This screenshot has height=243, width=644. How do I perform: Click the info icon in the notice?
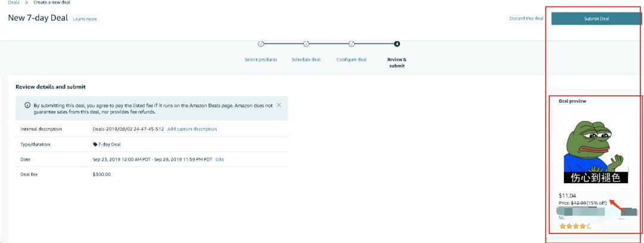click(27, 106)
